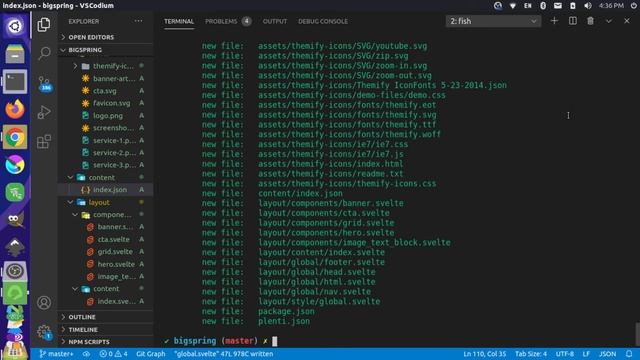Kill terminal with the trash icon
The width and height of the screenshot is (640, 360).
591,21
